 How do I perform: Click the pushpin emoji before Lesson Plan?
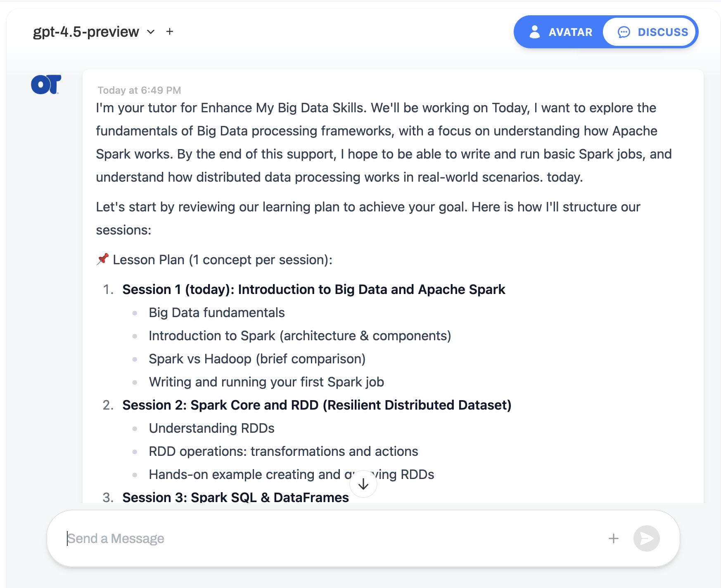pyautogui.click(x=103, y=259)
